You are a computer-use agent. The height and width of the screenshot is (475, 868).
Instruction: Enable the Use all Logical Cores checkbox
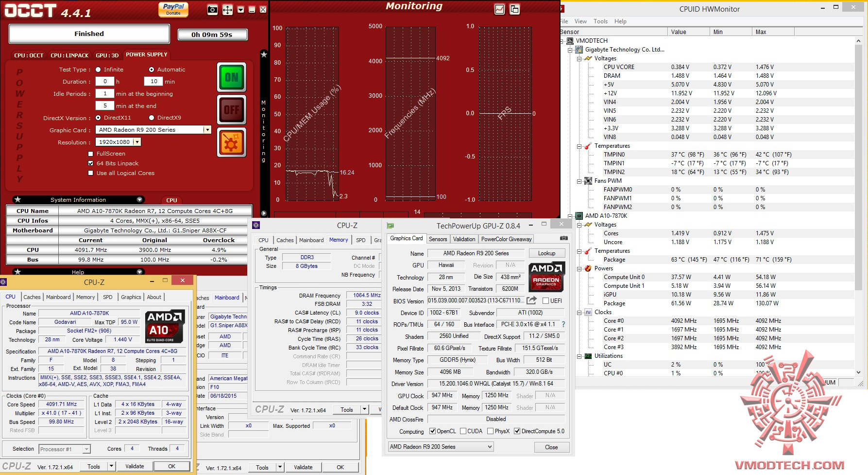[90, 173]
